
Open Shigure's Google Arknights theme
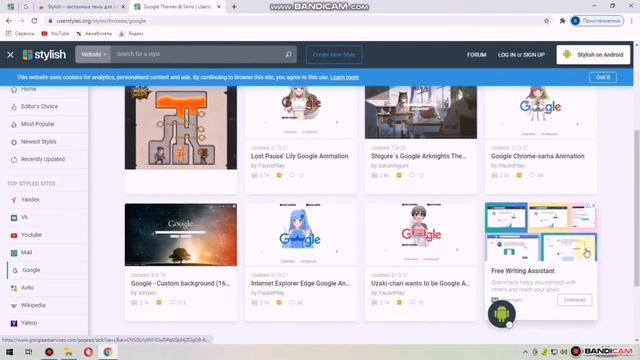418,156
